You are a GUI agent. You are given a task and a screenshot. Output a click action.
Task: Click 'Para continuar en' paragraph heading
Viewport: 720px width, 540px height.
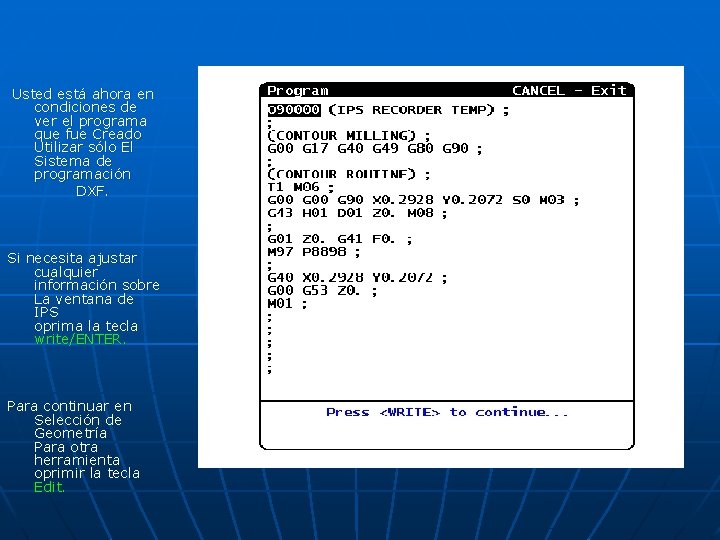click(69, 406)
